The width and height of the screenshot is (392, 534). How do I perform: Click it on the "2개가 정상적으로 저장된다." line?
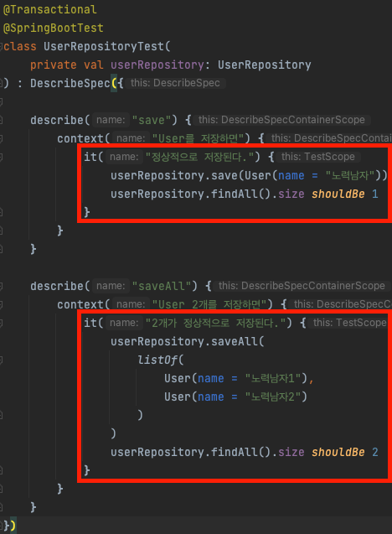click(x=90, y=323)
